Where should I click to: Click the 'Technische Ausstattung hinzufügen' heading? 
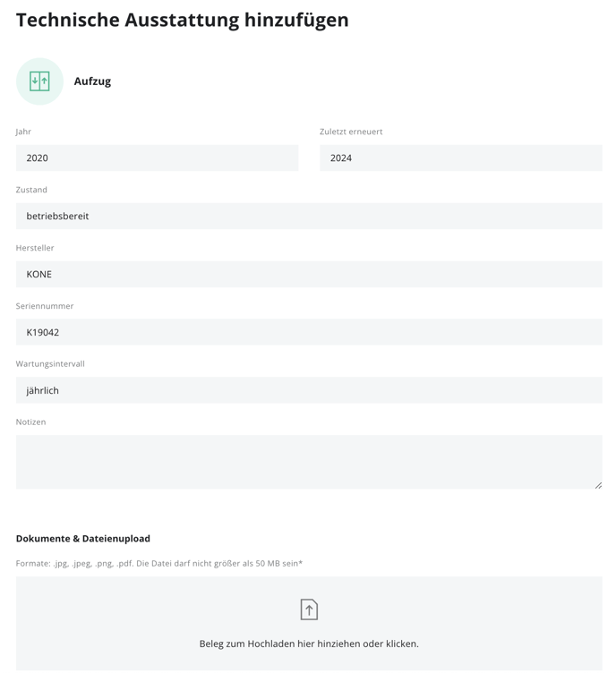[182, 20]
